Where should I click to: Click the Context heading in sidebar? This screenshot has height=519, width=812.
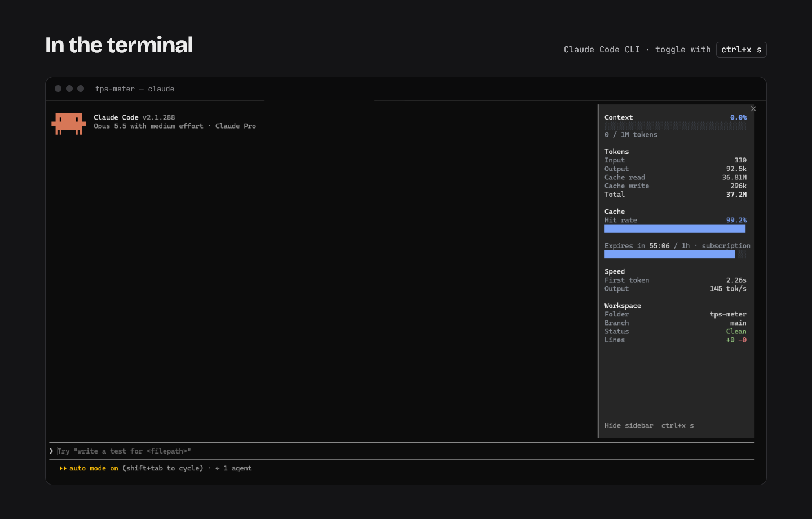(619, 117)
